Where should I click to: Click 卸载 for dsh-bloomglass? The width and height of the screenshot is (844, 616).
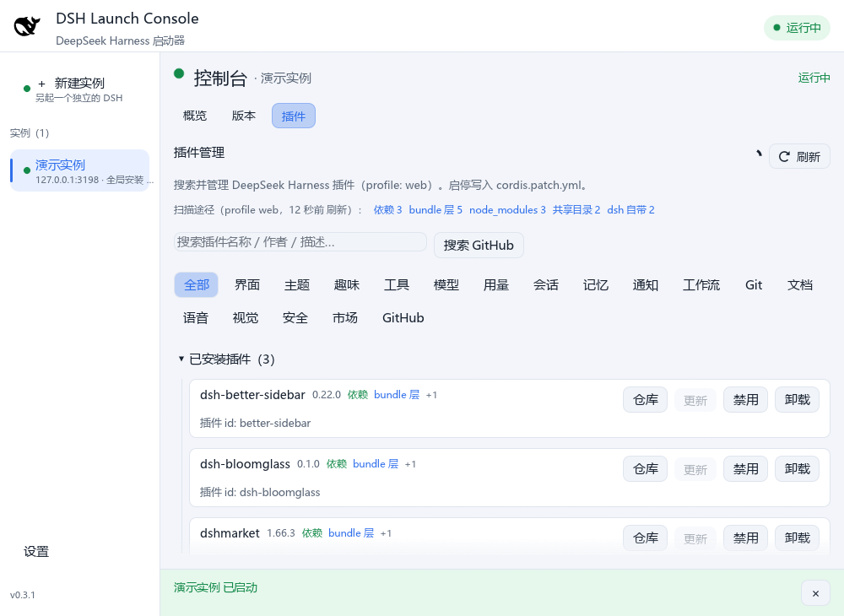[x=798, y=469]
